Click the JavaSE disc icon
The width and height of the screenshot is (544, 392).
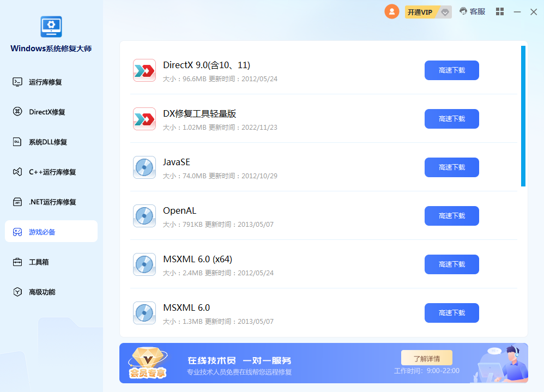click(x=144, y=167)
